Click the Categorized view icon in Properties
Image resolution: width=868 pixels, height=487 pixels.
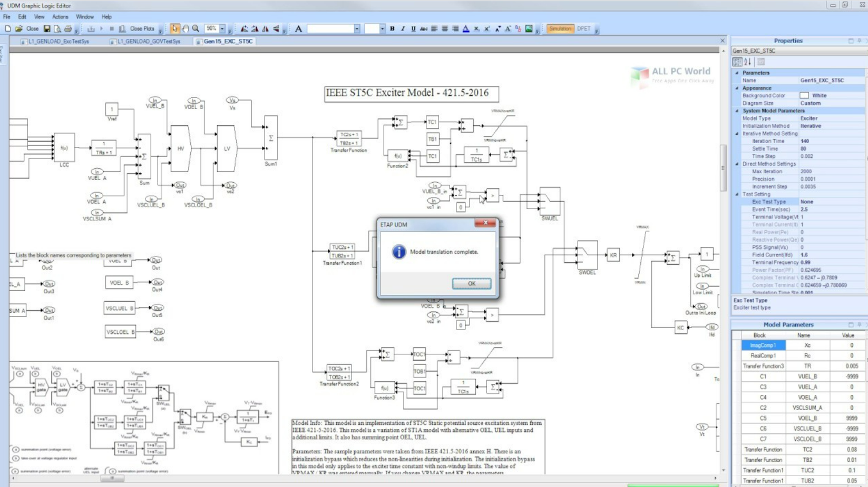coord(737,62)
